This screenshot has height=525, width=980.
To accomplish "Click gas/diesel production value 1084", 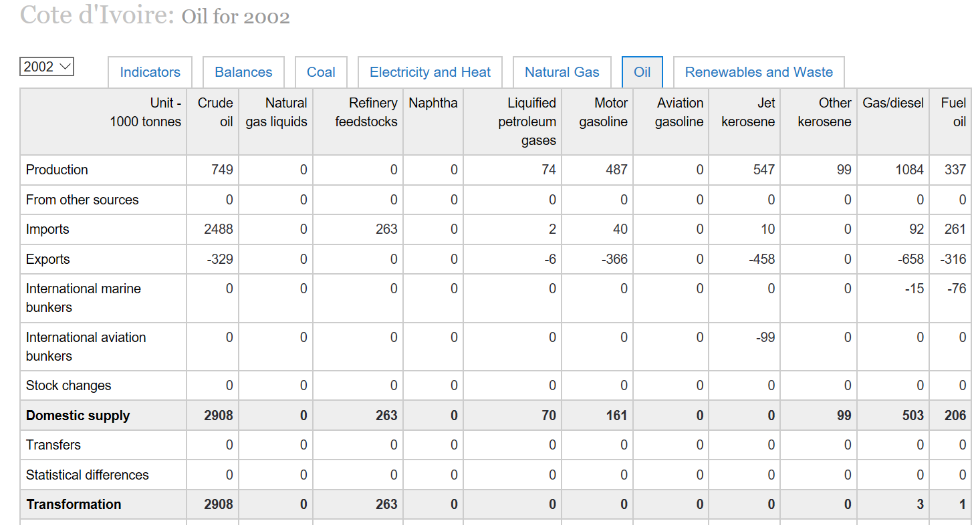I will click(909, 170).
